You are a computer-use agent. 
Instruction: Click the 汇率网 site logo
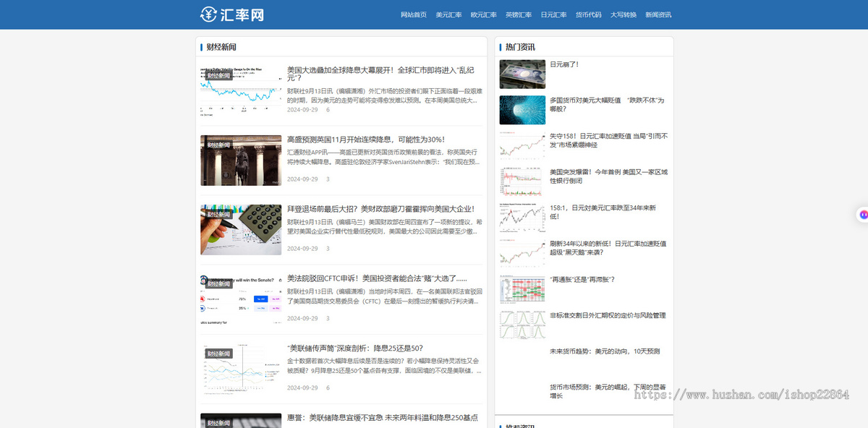click(231, 14)
